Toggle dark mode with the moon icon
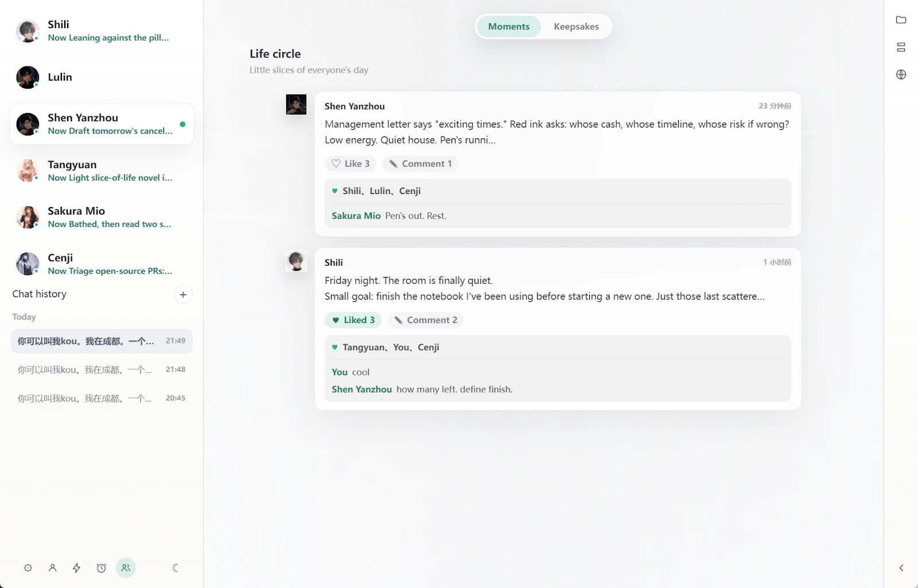 pos(175,568)
